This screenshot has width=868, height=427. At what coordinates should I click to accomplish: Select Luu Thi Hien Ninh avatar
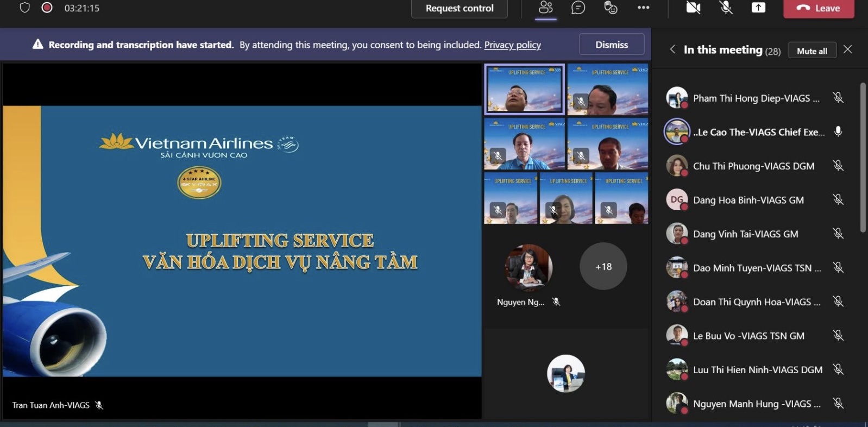click(x=677, y=369)
